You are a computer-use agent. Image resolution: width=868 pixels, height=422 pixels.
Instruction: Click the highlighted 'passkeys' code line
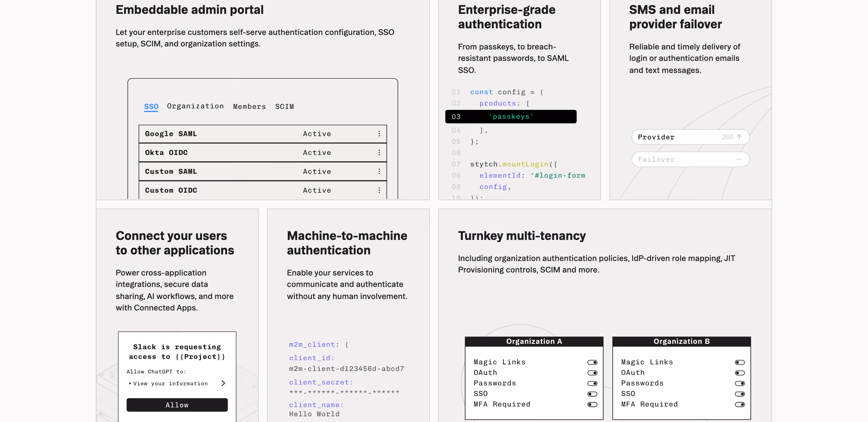point(511,117)
